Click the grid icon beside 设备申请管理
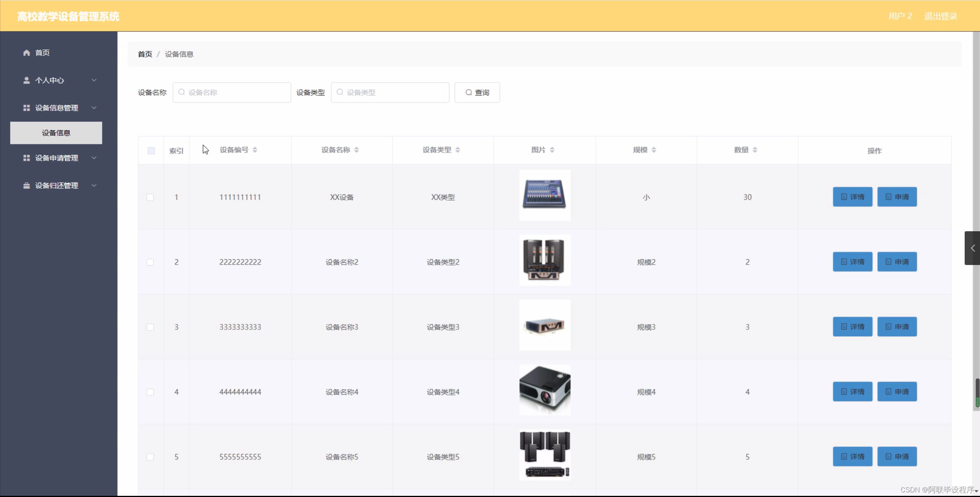This screenshot has width=980, height=497. (x=26, y=158)
